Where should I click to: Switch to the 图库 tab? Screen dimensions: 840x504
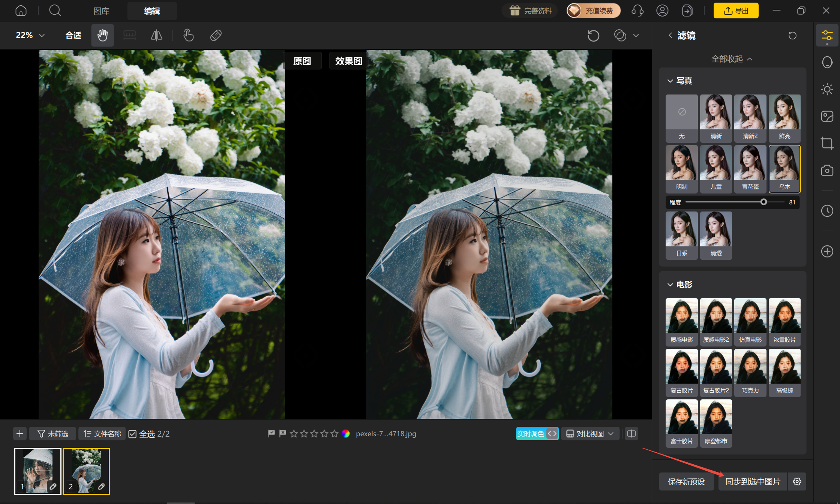point(102,11)
